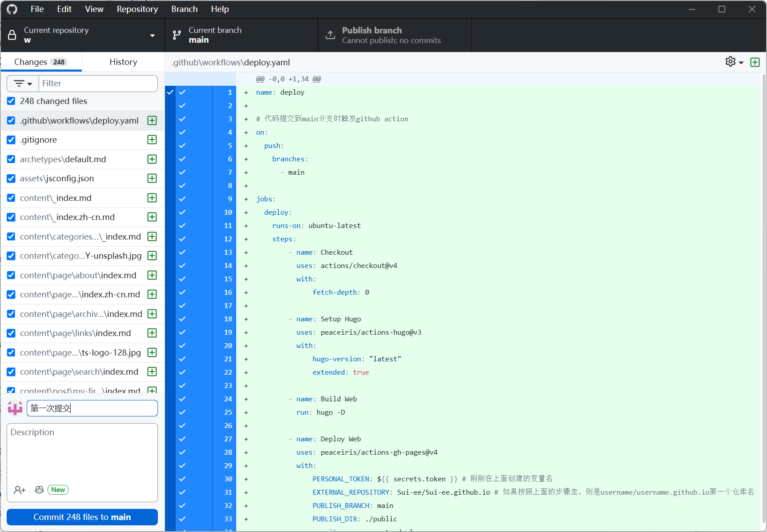Open the File menu
The image size is (767, 532).
(37, 9)
